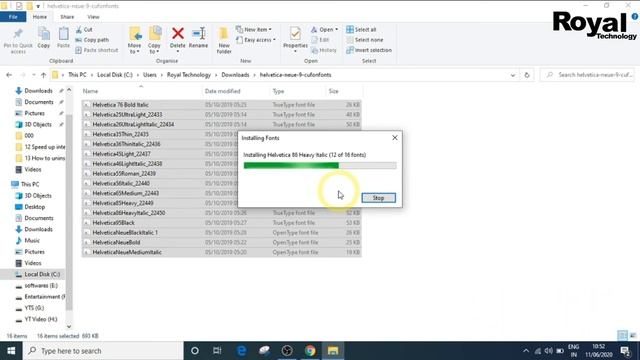The height and width of the screenshot is (360, 640).
Task: Stop the font installation
Action: [x=378, y=198]
